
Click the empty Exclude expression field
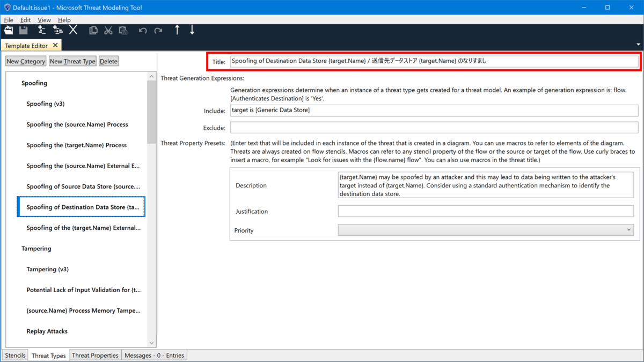[x=434, y=128]
